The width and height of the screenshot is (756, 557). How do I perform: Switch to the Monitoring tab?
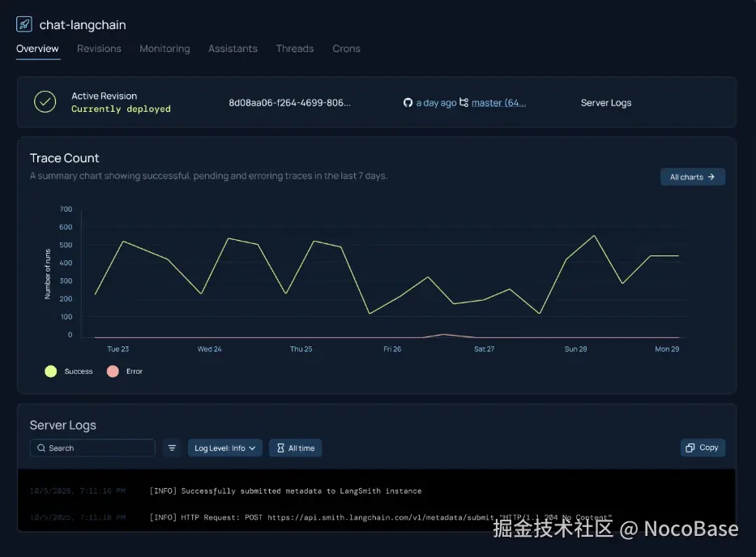(164, 49)
